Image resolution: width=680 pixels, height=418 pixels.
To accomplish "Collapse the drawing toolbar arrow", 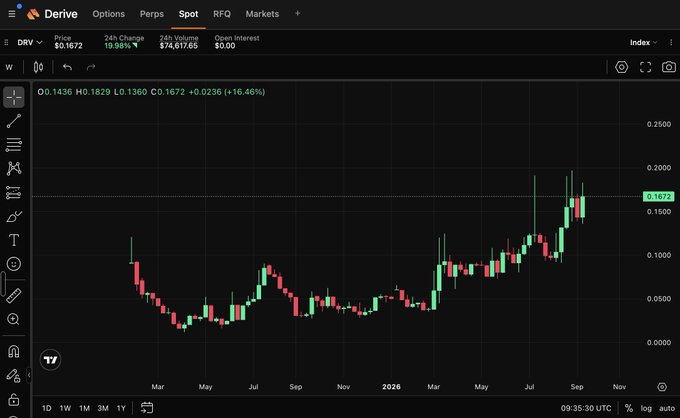I will coord(29,375).
